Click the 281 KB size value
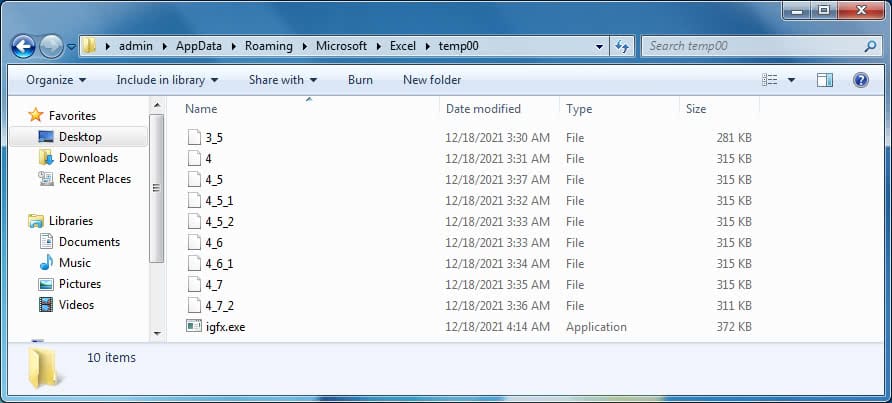This screenshot has height=403, width=892. pos(734,138)
